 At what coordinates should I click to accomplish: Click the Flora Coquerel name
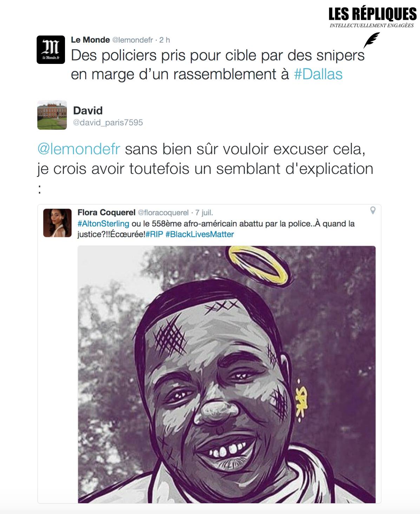[106, 212]
